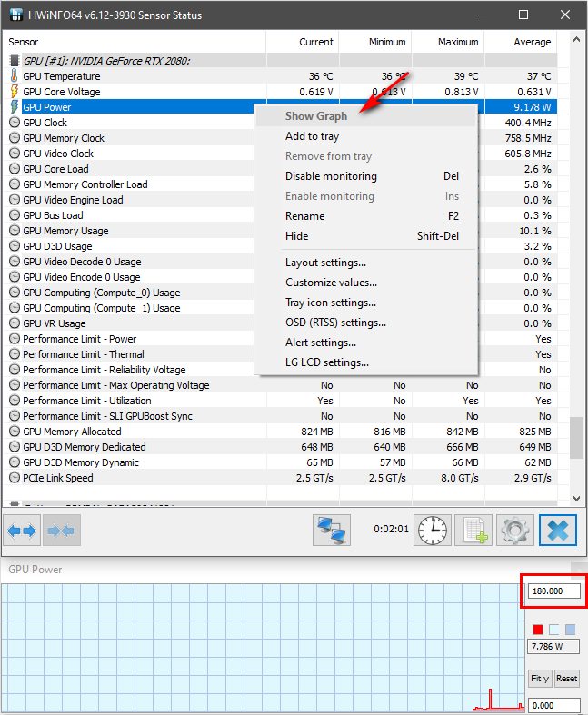This screenshot has width=588, height=715.
Task: Click the GPU Memory Clock row icon
Action: click(15, 138)
